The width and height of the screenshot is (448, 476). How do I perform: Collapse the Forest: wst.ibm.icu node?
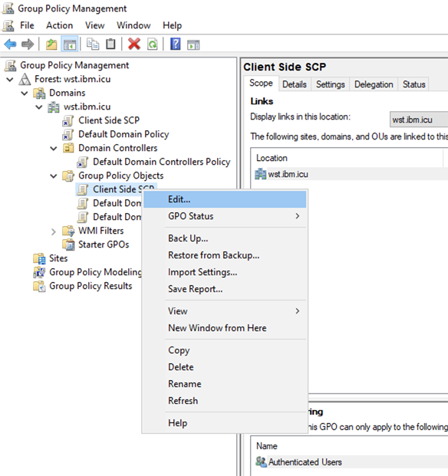click(x=10, y=80)
